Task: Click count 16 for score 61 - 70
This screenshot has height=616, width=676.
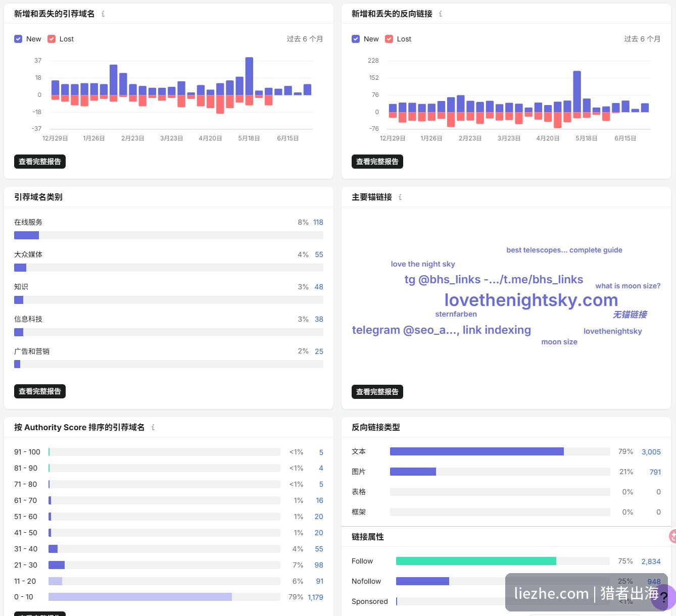Action: pyautogui.click(x=319, y=500)
